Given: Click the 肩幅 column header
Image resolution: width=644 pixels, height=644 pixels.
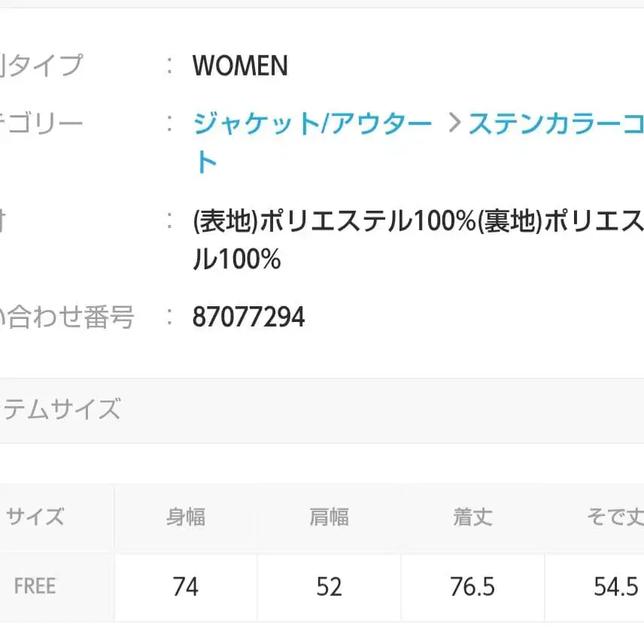Looking at the screenshot, I should click(328, 518).
